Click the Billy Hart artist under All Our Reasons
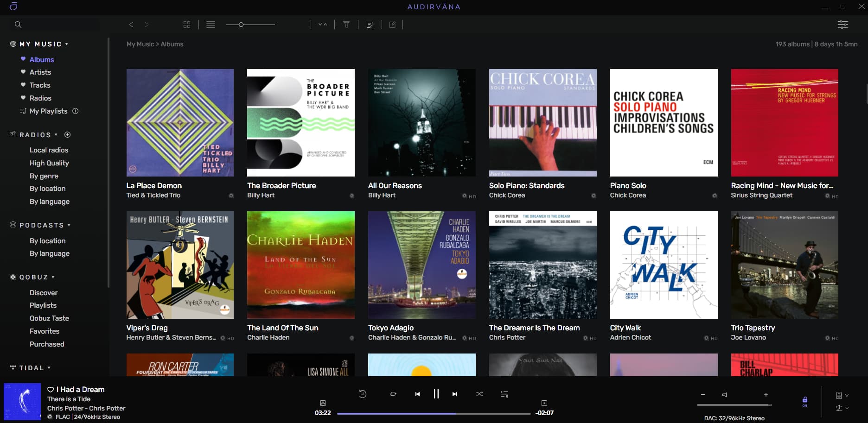 382,195
